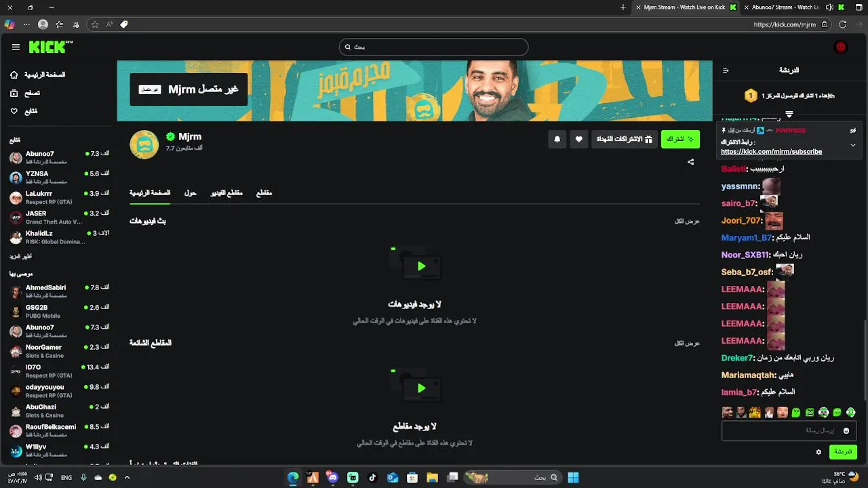Click username Maryam1_B7 in chat
The height and width of the screenshot is (488, 868).
click(x=746, y=238)
